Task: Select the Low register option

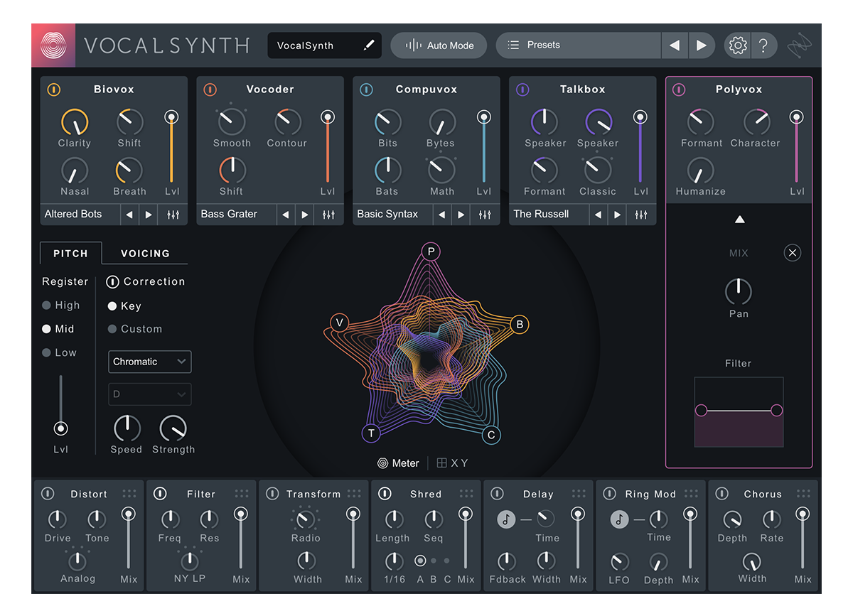Action: click(59, 352)
